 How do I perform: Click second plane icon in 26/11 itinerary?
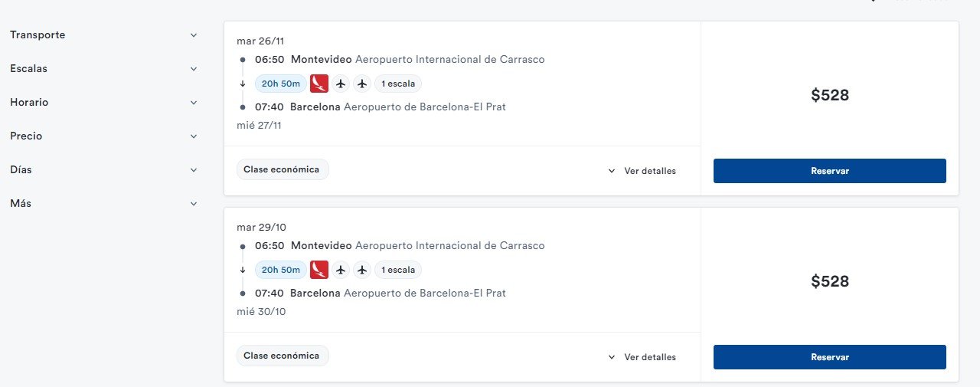coord(362,84)
